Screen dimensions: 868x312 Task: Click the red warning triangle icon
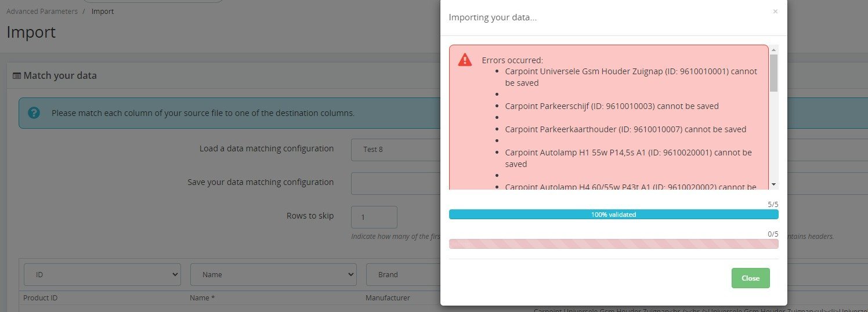tap(465, 60)
